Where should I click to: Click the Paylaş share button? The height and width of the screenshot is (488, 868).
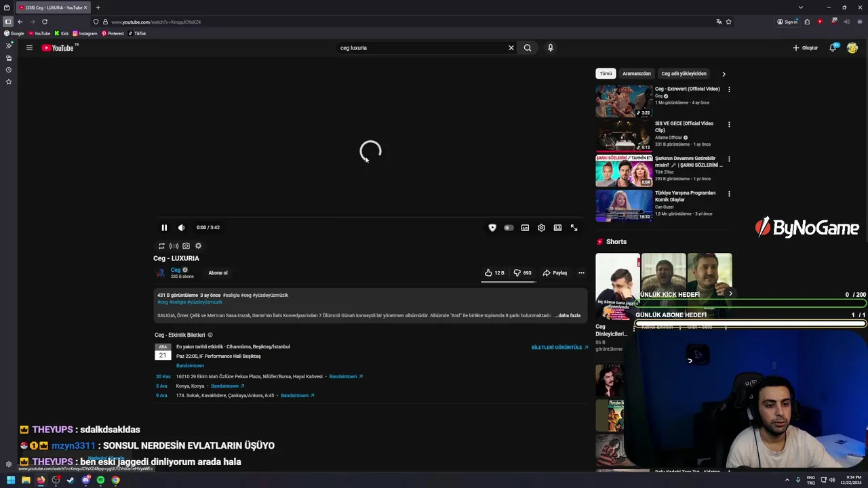(x=555, y=273)
